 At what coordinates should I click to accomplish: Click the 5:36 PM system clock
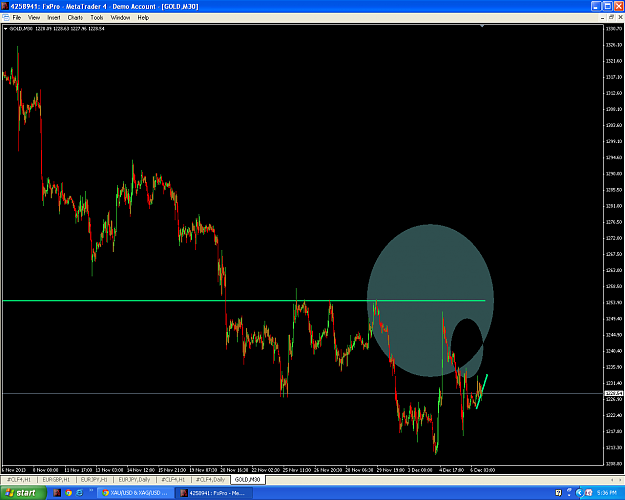tap(607, 494)
